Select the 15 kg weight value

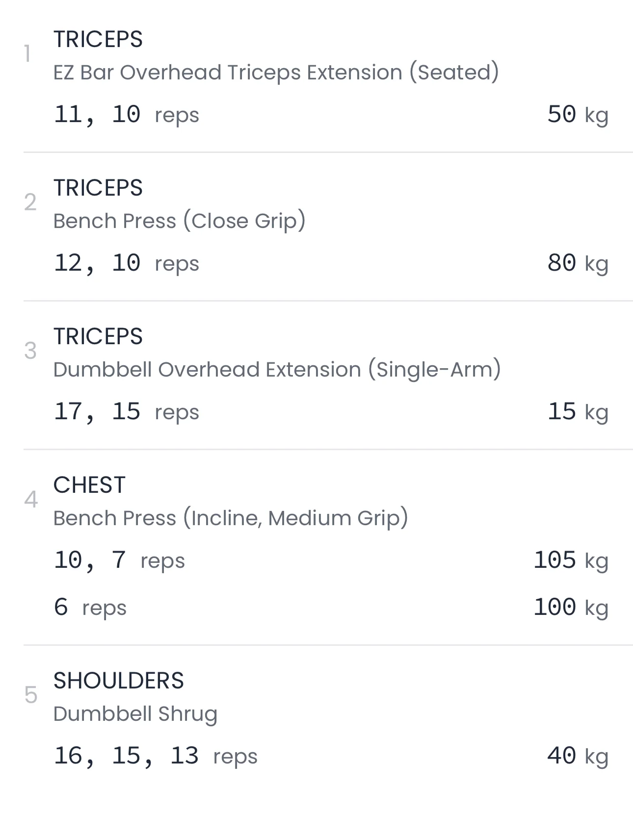coord(578,412)
